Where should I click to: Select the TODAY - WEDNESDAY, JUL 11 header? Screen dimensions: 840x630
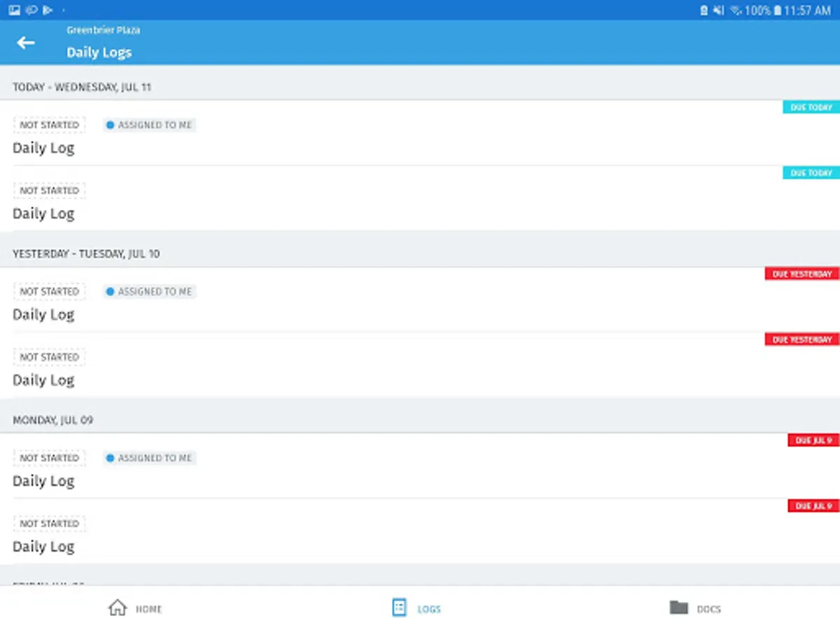pos(82,87)
